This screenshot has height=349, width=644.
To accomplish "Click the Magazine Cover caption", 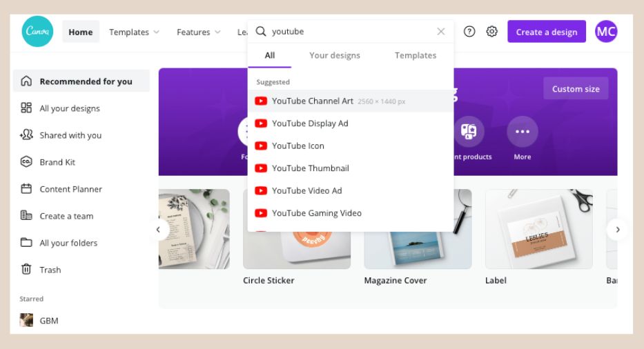I will point(396,281).
